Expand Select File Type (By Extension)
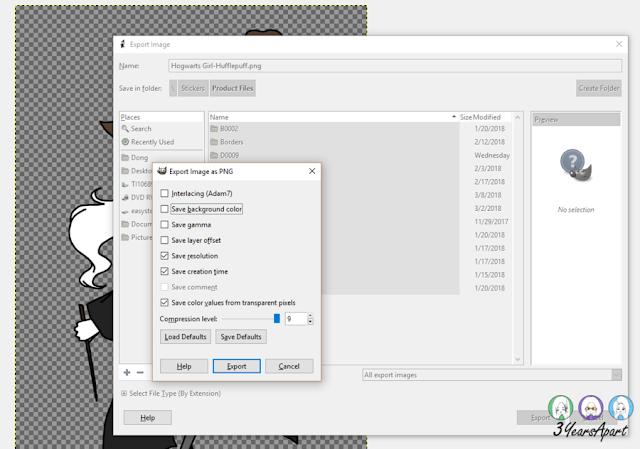Screen dimensions: 640x449 (171, 393)
